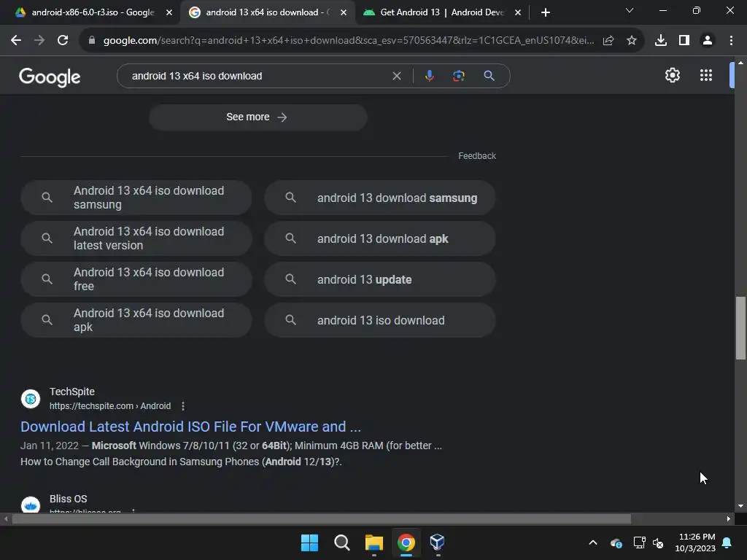The image size is (747, 560).
Task: Click the TechSpite site icon
Action: pos(31,399)
